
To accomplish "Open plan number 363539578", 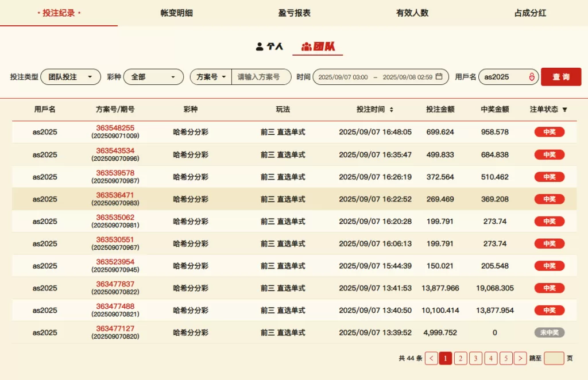I will coord(115,173).
